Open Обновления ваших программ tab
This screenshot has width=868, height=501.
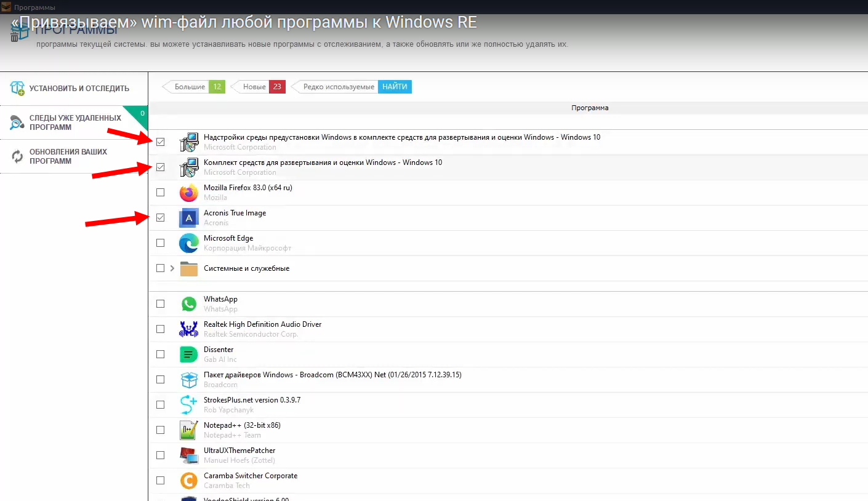pyautogui.click(x=74, y=156)
